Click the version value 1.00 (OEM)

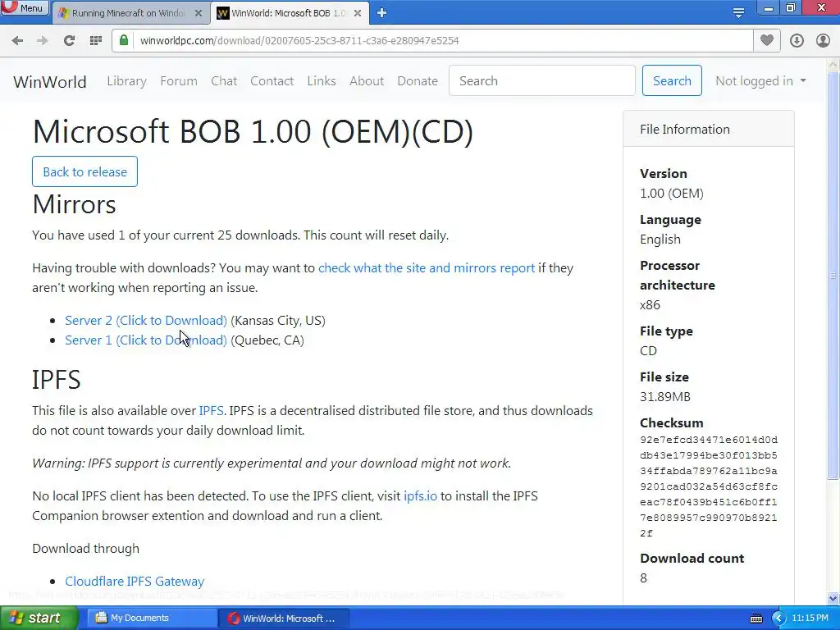point(672,194)
